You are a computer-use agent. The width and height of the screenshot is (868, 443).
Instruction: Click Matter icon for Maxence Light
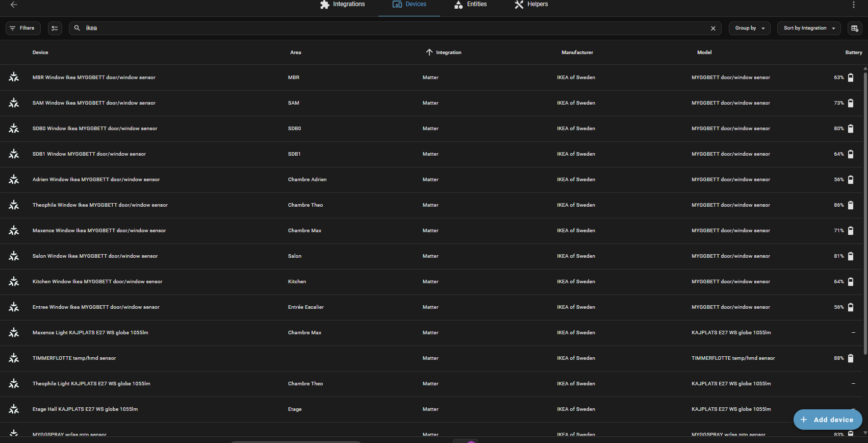tap(14, 332)
